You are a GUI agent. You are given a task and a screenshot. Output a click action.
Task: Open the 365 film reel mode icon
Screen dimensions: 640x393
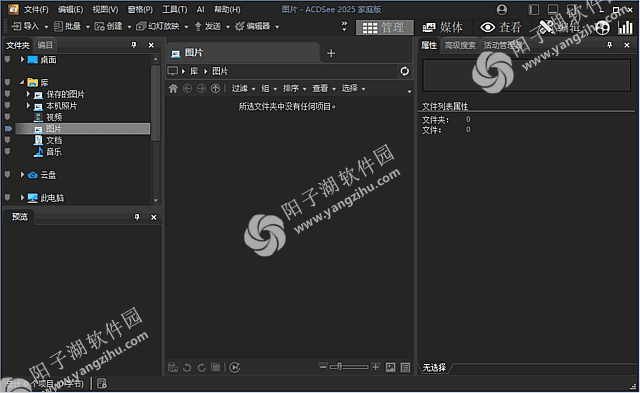(603, 28)
